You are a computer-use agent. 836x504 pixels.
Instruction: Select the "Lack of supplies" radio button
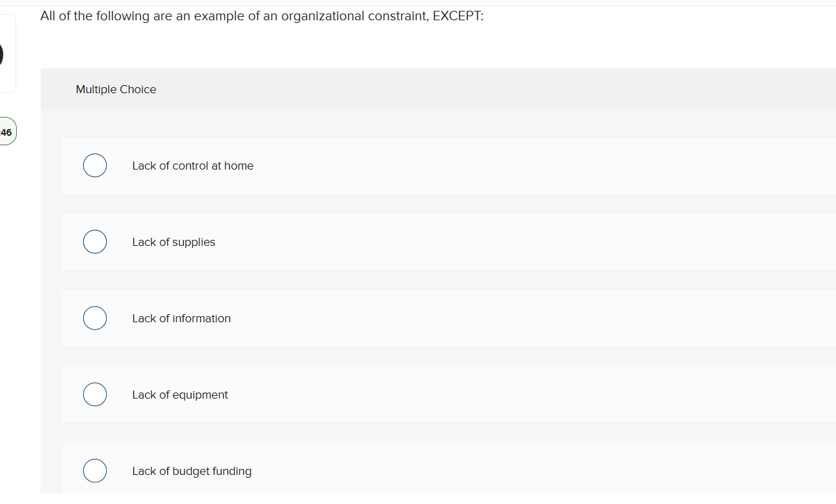click(x=95, y=241)
